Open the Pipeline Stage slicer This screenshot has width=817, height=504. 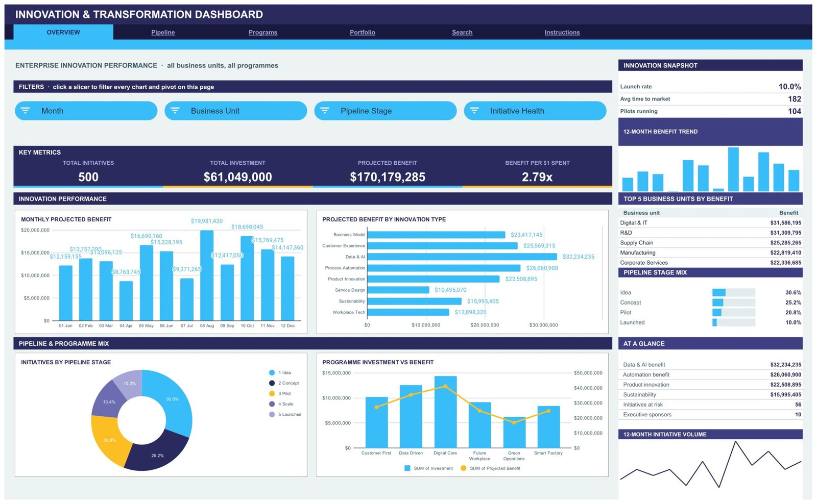pyautogui.click(x=385, y=111)
